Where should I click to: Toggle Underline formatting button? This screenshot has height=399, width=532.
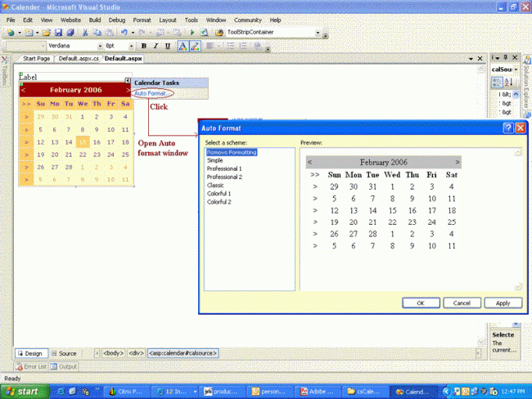[168, 46]
